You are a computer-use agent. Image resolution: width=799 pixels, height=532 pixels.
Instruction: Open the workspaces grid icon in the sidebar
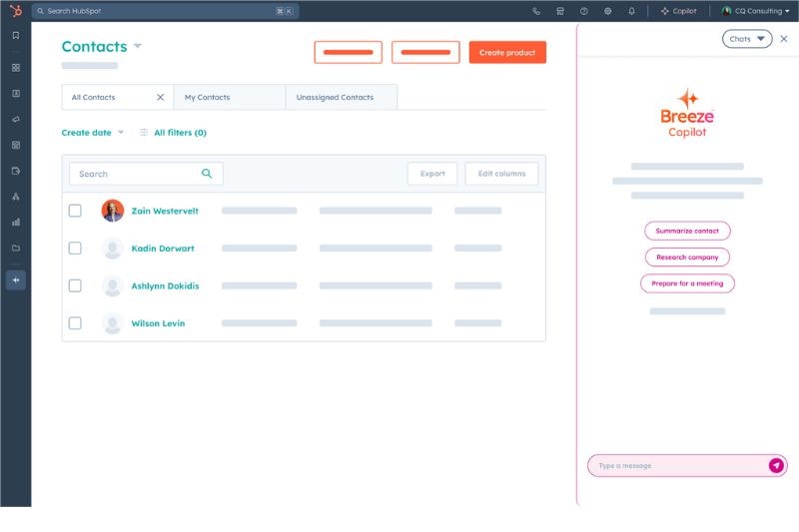pos(16,68)
